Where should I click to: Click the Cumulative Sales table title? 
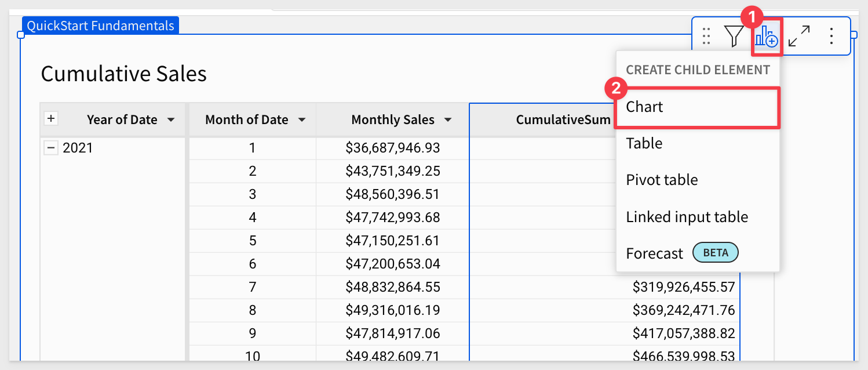pyautogui.click(x=123, y=74)
